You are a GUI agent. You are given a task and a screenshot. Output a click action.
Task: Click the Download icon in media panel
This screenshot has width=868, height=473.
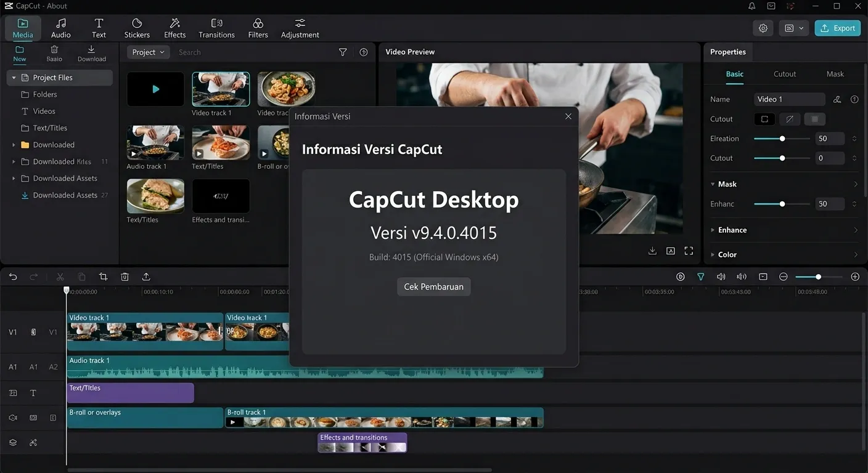(x=91, y=54)
